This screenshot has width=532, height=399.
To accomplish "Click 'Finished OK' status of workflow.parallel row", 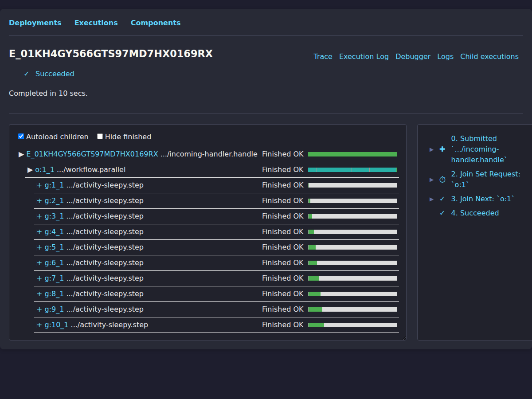I will click(283, 170).
